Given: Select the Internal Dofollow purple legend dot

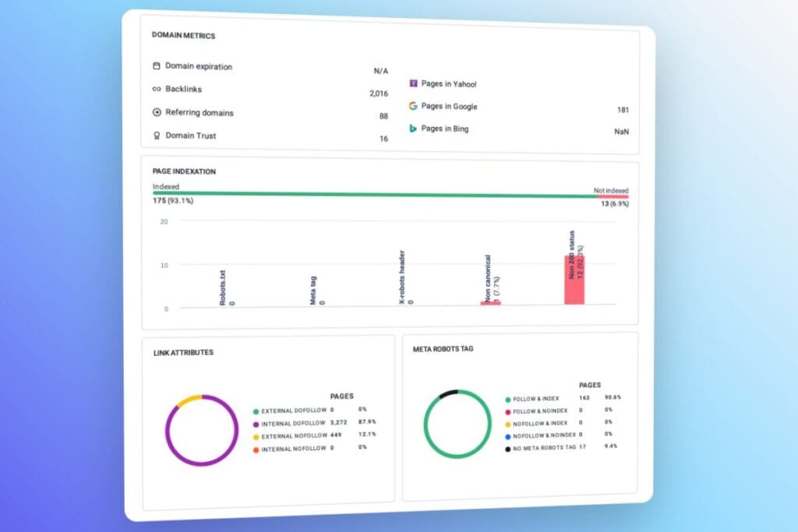Looking at the screenshot, I should 256,422.
